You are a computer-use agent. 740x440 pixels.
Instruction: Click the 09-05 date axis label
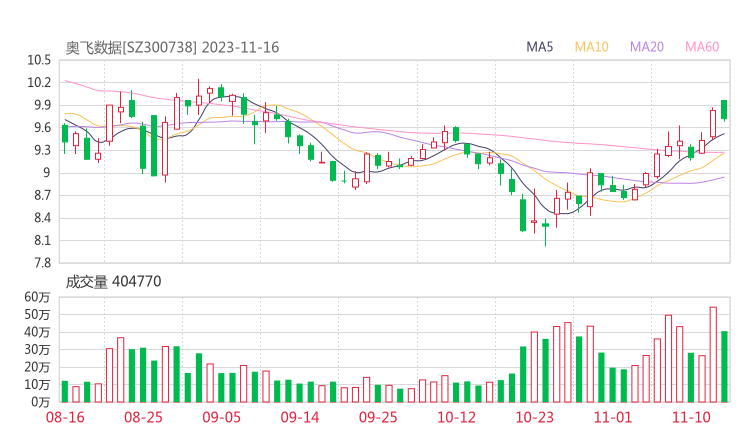pos(221,417)
